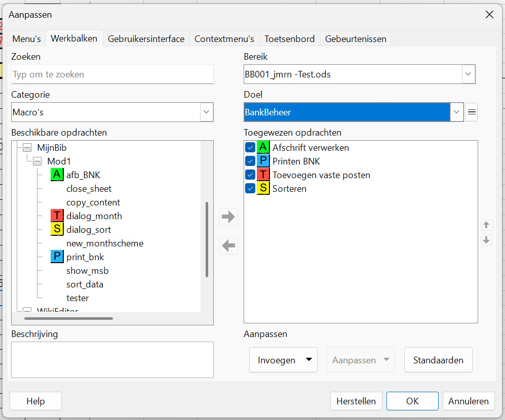Image resolution: width=505 pixels, height=420 pixels.
Task: Toggle the Sorteren checkbox
Action: pyautogui.click(x=250, y=189)
